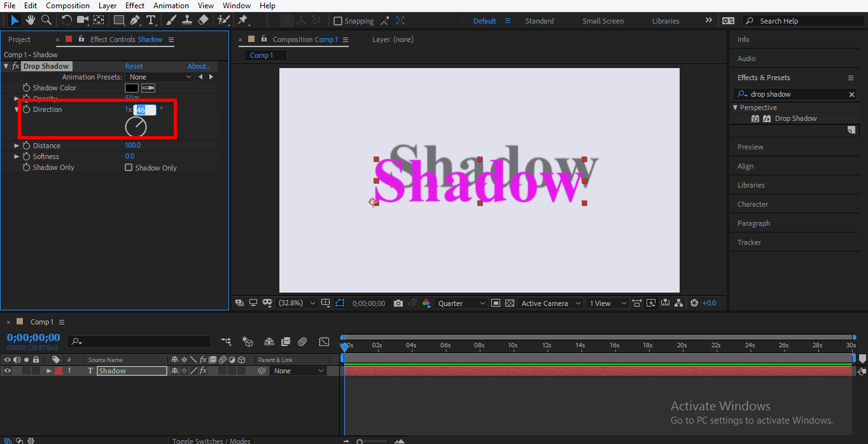Screen dimensions: 868x444
Task: Select the Eraser tool
Action: point(203,20)
